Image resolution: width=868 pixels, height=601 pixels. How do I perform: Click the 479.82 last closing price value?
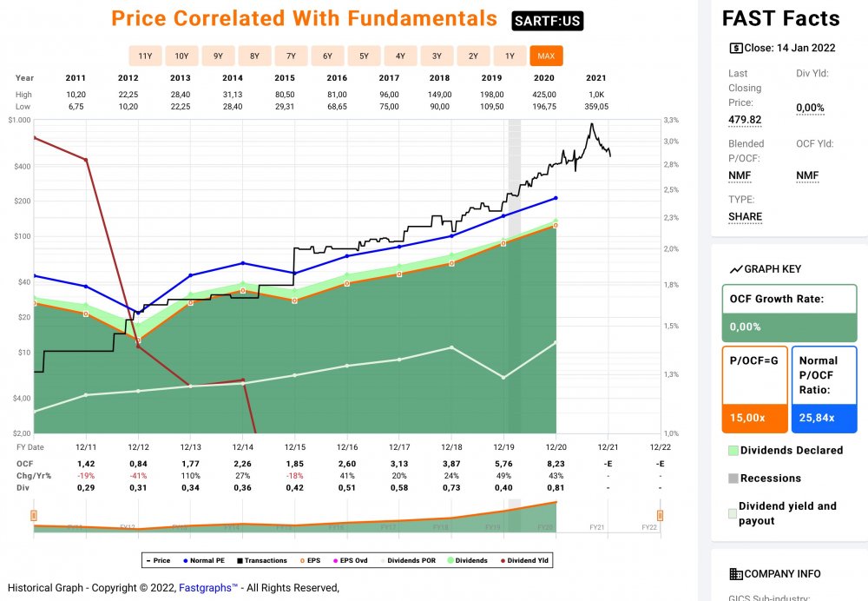[x=745, y=120]
